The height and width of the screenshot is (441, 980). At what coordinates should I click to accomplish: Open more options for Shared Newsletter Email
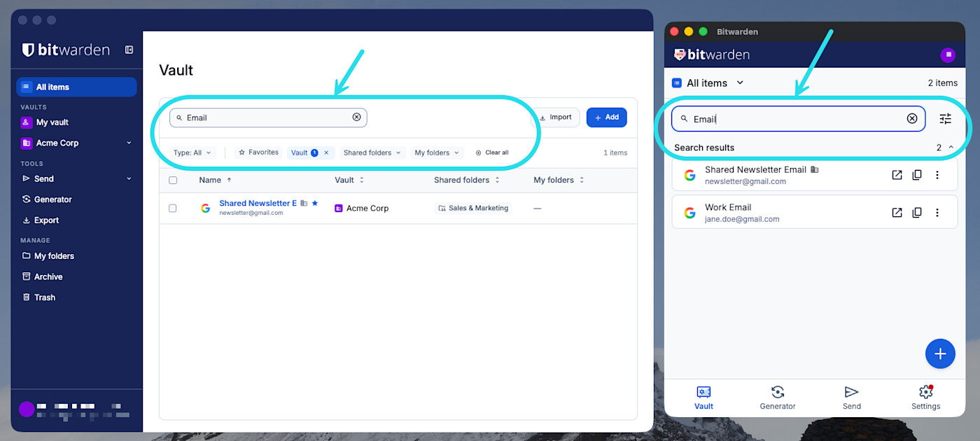pyautogui.click(x=937, y=175)
